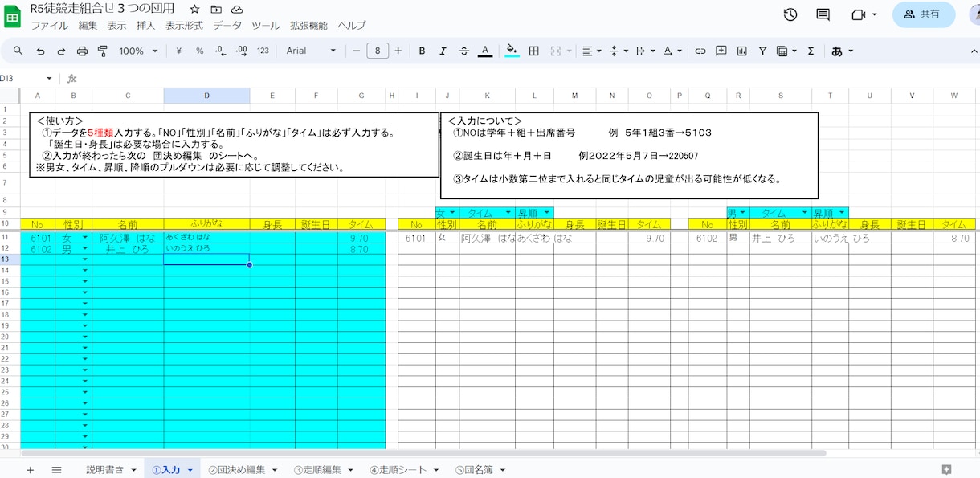The height and width of the screenshot is (478, 980).
Task: Open vertical align dropdown
Action: pos(618,51)
